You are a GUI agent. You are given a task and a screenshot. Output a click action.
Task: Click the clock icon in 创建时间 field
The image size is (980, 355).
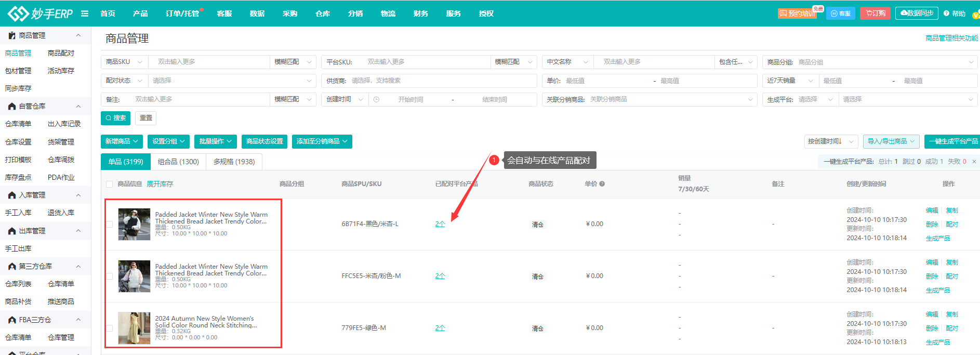tap(376, 99)
